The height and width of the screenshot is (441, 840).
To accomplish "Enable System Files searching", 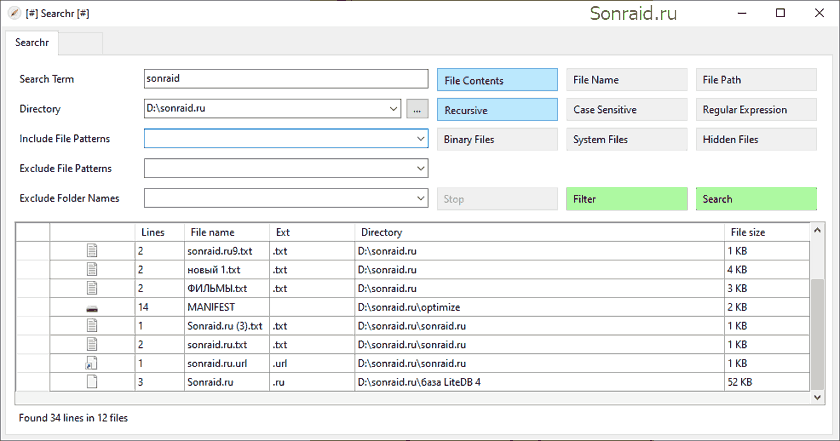I will (627, 139).
